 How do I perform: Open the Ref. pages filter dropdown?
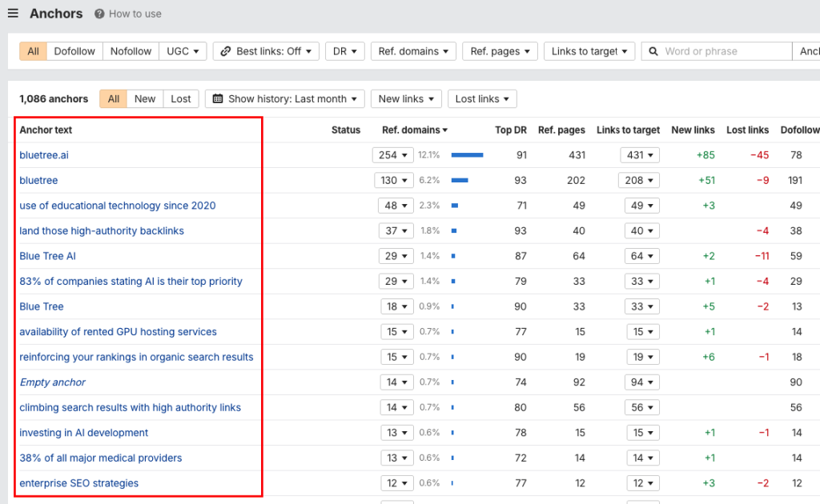click(500, 50)
